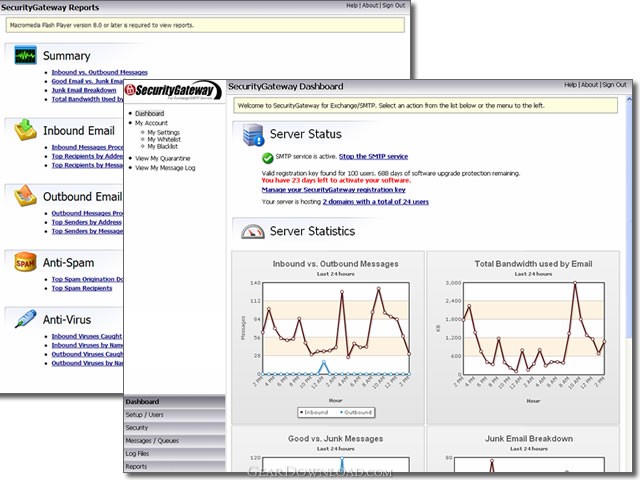Open Inbound Messages Processed report link
The width and height of the screenshot is (640, 480).
[x=87, y=147]
